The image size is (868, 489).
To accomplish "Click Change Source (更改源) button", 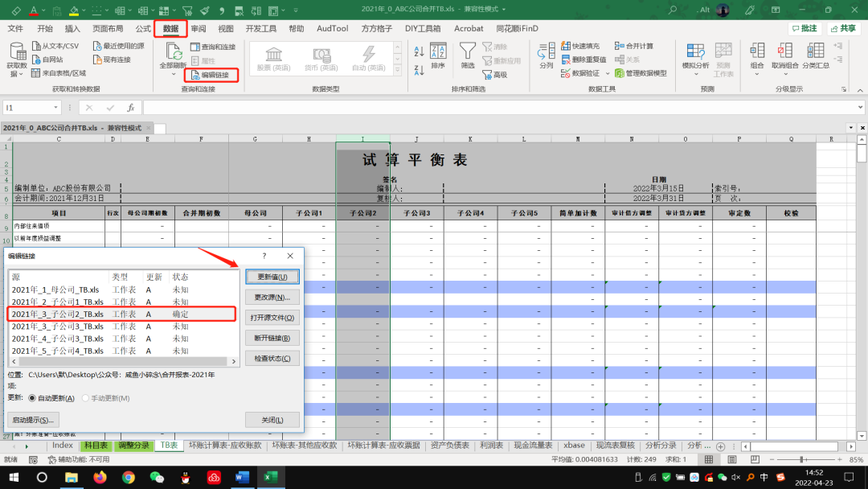I will [272, 298].
